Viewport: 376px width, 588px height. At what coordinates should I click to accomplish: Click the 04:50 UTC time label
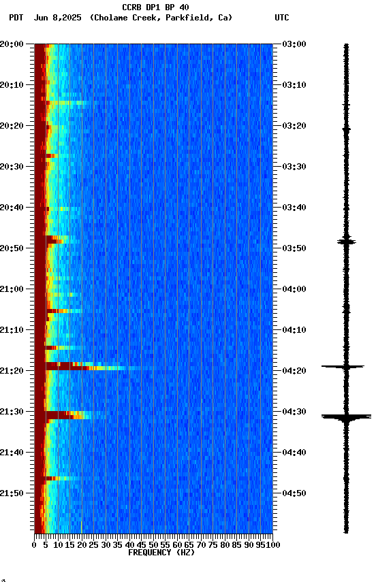pos(294,493)
